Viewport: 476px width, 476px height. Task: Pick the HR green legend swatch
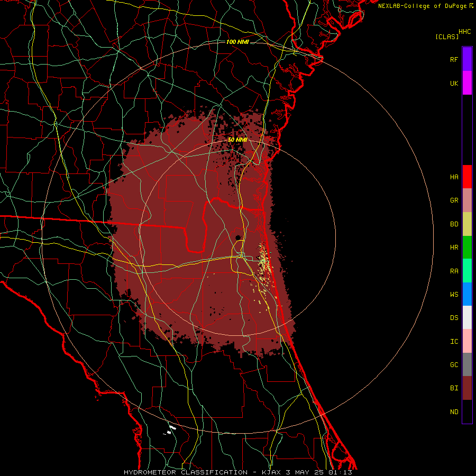pos(467,247)
